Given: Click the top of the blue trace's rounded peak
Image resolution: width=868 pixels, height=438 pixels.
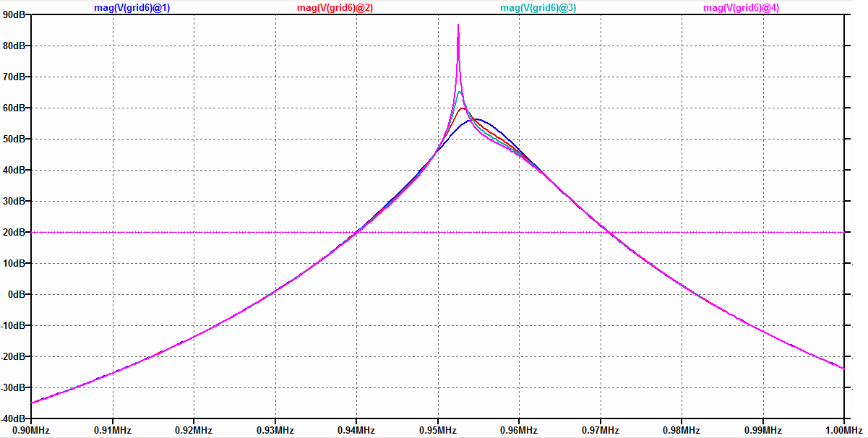Looking at the screenshot, I should (x=475, y=119).
